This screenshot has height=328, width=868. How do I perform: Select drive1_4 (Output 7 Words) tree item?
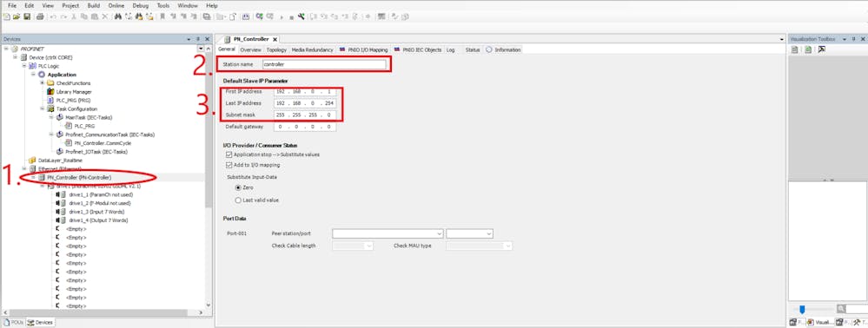pos(98,220)
